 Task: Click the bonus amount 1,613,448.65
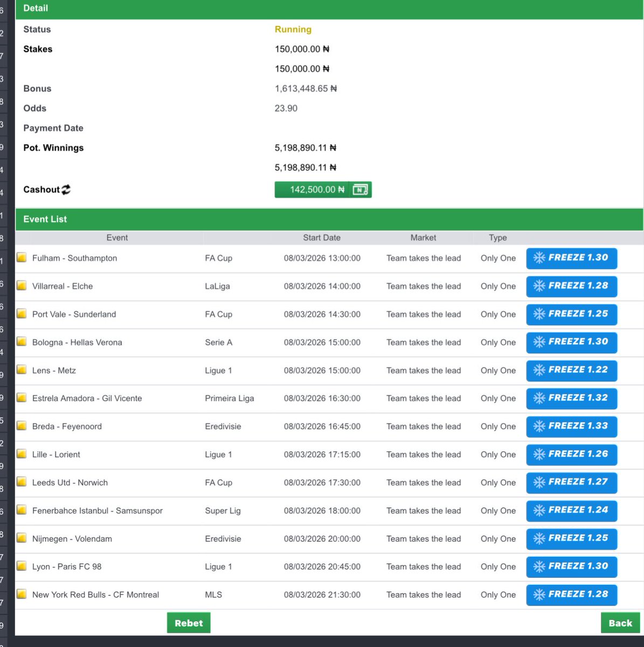point(306,88)
